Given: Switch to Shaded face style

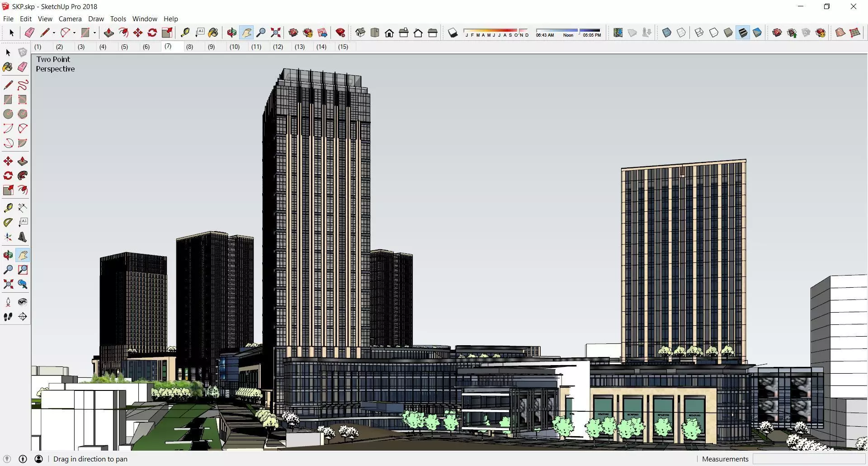Looking at the screenshot, I should 728,33.
